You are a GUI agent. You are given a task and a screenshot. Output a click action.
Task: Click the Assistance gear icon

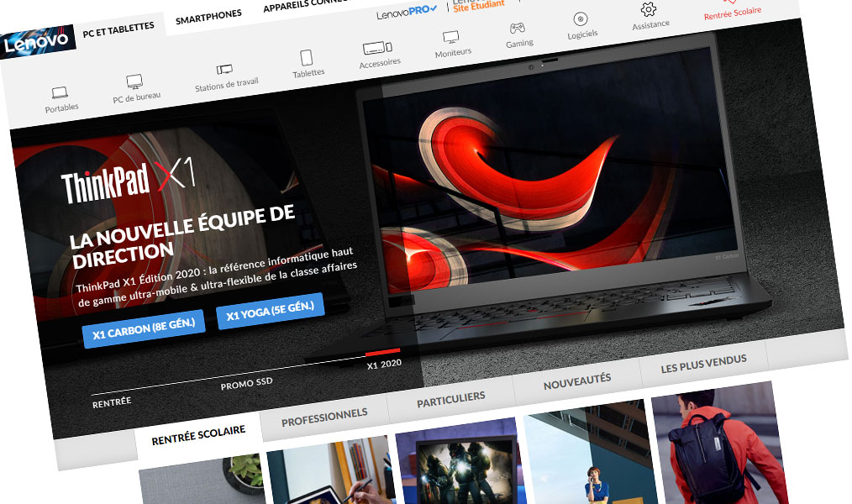[648, 9]
